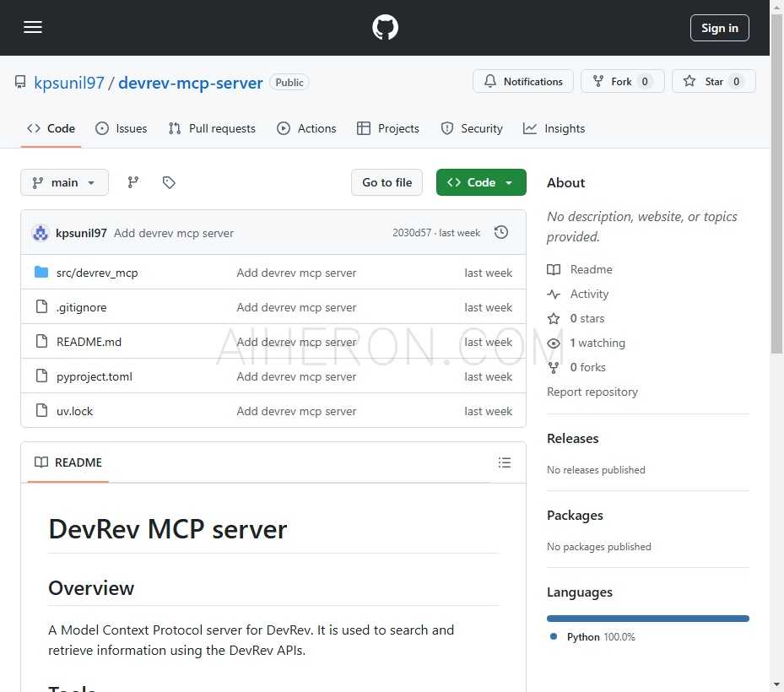Open the Packages heading link

click(x=575, y=515)
